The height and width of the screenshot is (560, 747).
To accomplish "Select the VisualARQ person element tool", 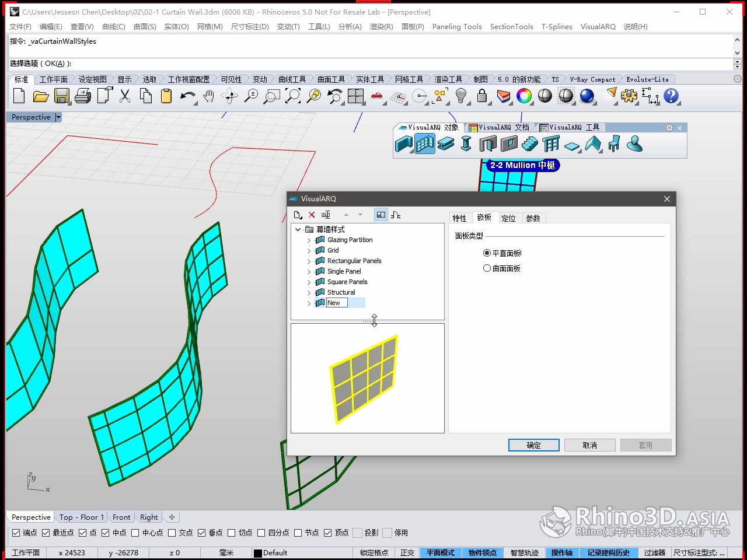I will pyautogui.click(x=634, y=143).
